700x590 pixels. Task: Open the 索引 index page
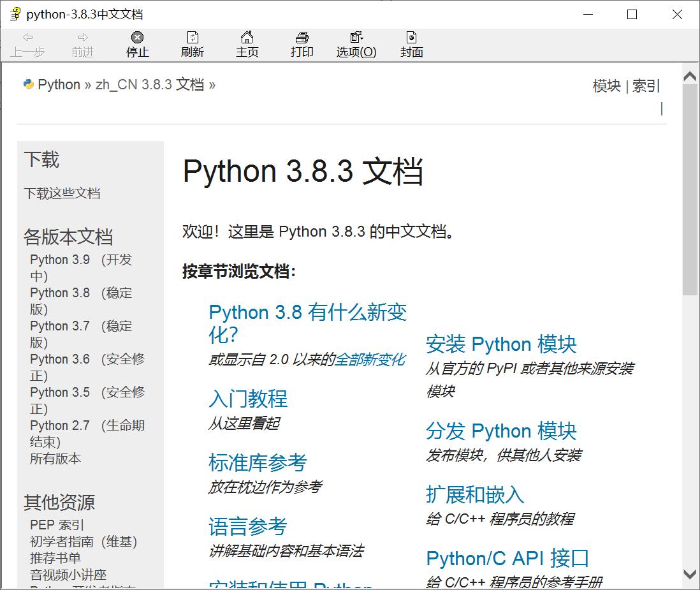(646, 85)
